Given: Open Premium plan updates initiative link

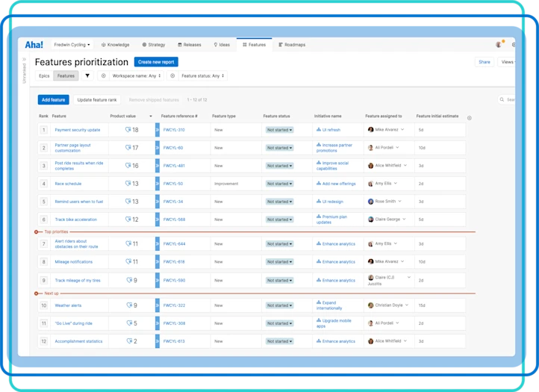Looking at the screenshot, I should [331, 220].
